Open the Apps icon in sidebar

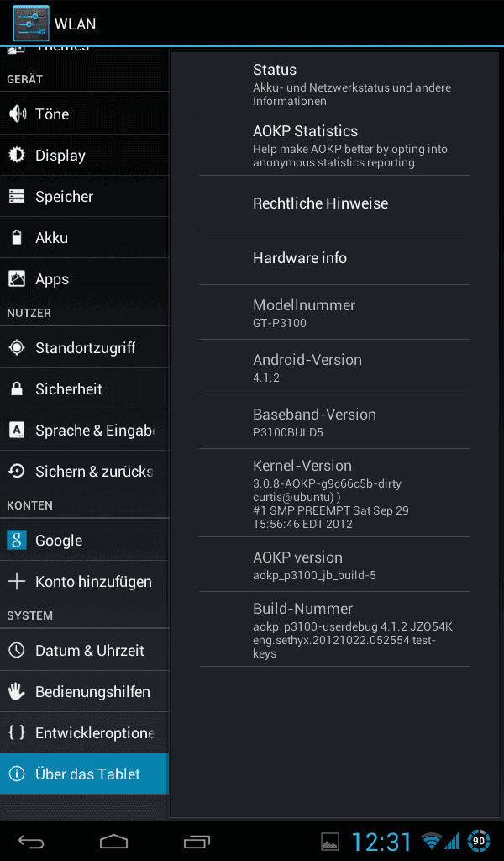(x=17, y=278)
